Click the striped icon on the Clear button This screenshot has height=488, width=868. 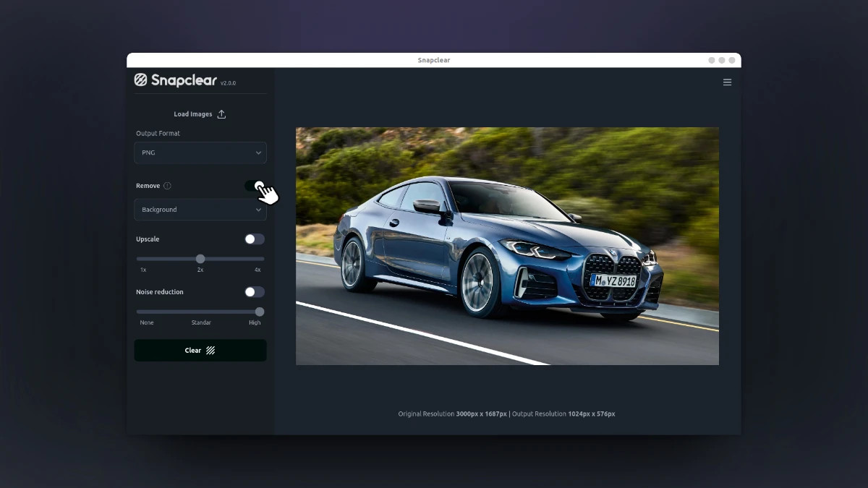tap(210, 351)
